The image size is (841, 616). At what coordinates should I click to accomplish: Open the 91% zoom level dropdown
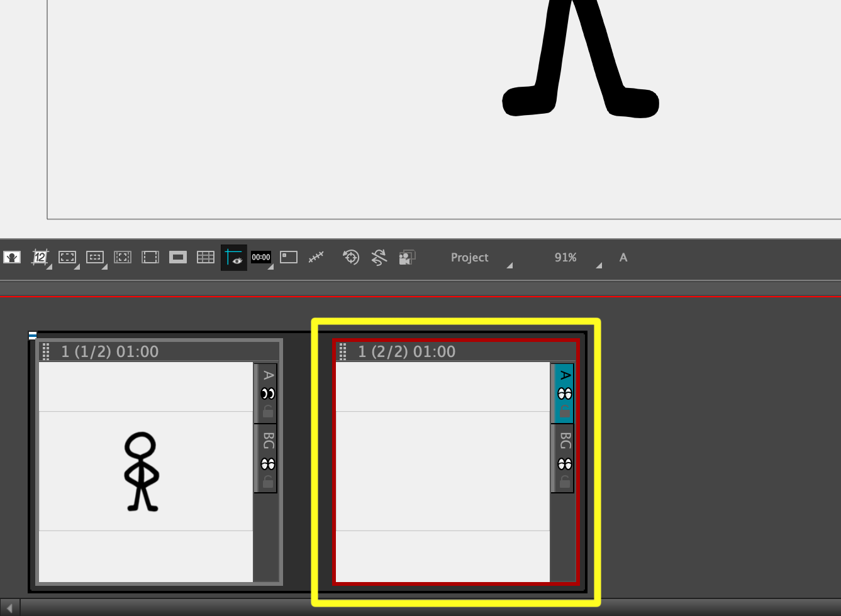coord(577,258)
